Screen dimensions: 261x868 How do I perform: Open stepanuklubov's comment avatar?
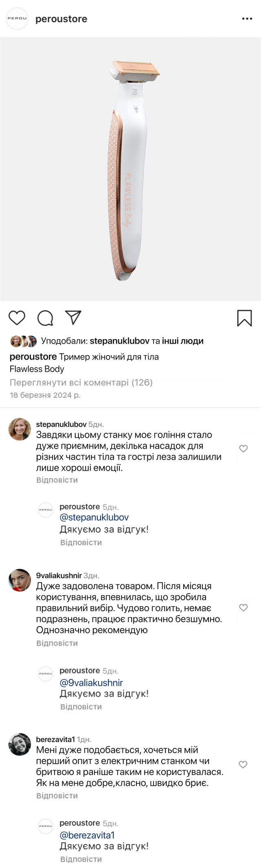pyautogui.click(x=20, y=429)
